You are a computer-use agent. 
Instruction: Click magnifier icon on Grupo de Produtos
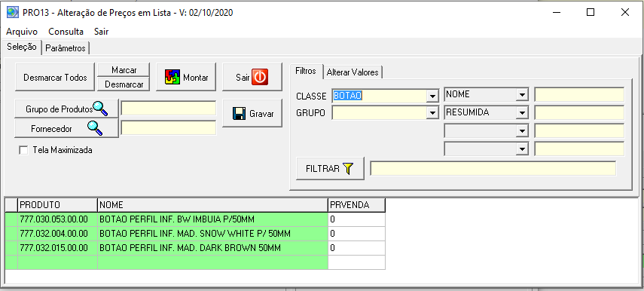[x=100, y=109]
